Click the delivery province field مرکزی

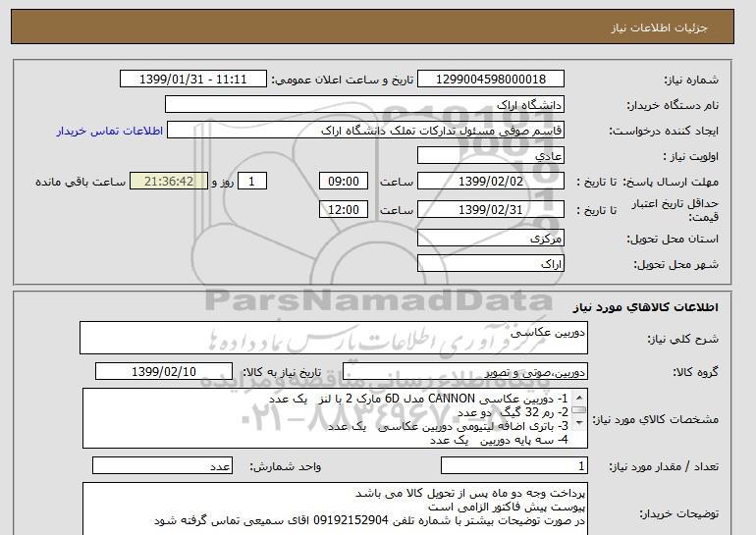pyautogui.click(x=490, y=239)
